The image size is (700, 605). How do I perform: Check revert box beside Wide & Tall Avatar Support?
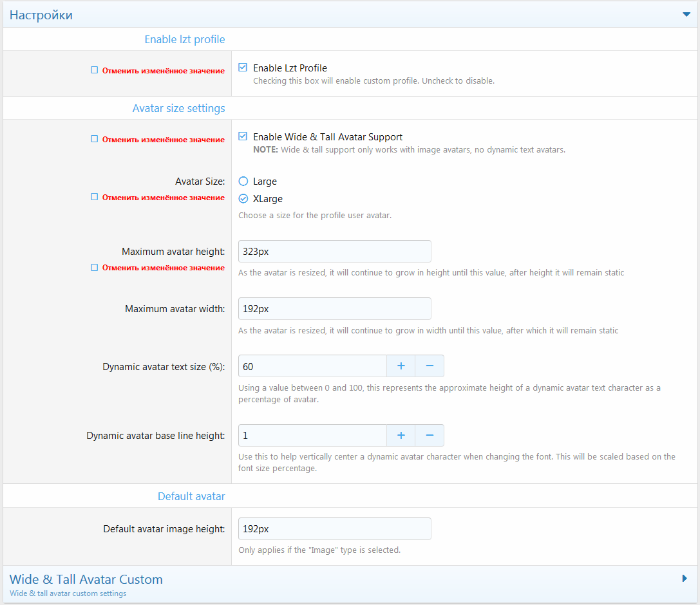[x=95, y=139]
